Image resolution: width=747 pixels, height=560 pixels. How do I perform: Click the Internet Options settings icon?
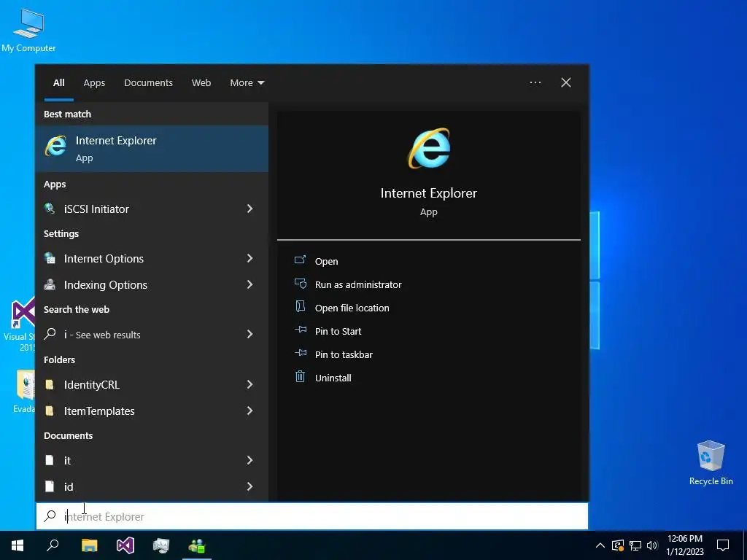tap(50, 258)
